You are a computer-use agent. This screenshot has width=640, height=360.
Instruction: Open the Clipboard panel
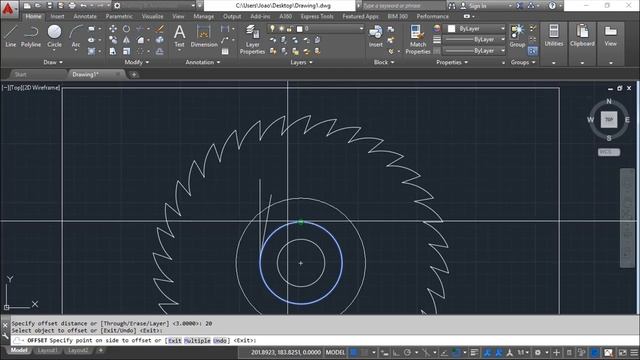pos(582,36)
